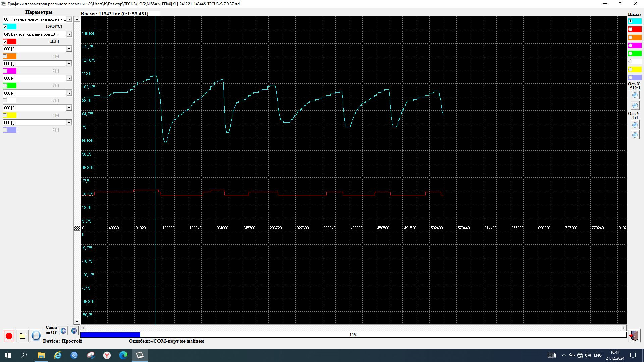Screen dimensions: 644x362
Task: Open log file via folder icon
Action: [x=22, y=336]
